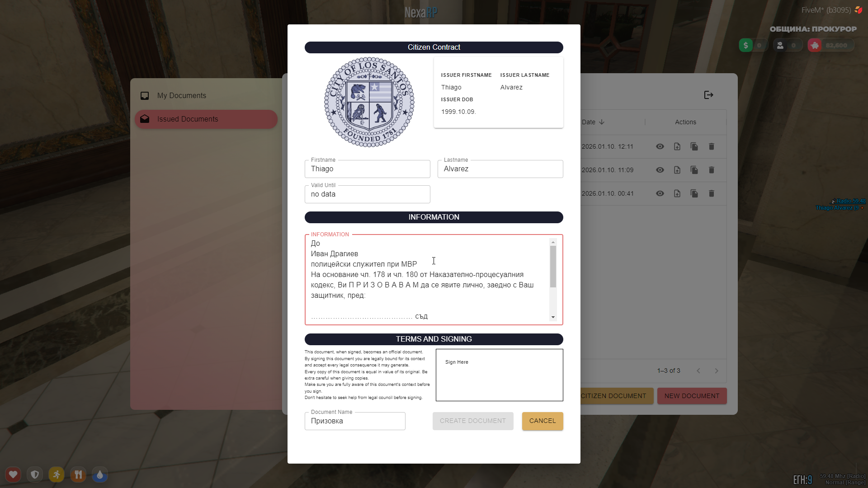Viewport: 868px width, 488px height.
Task: Click the information textarea scrollbar thumb
Action: click(x=553, y=267)
